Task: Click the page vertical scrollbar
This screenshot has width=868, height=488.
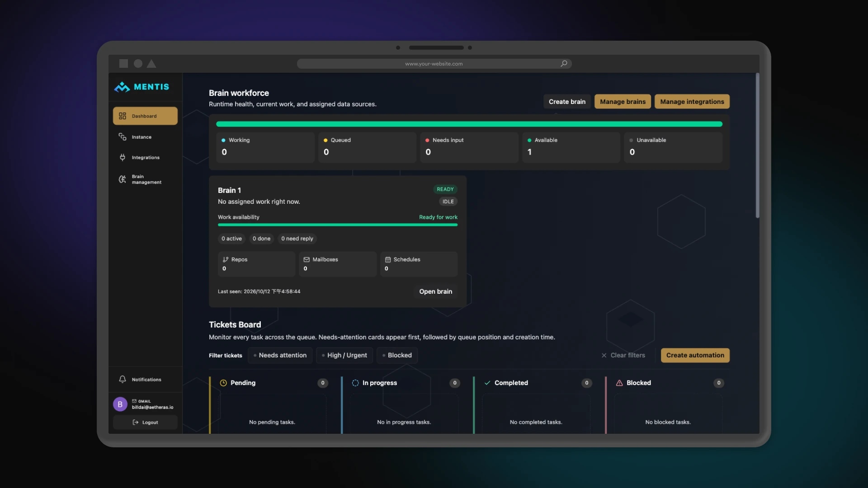Action: point(757,145)
